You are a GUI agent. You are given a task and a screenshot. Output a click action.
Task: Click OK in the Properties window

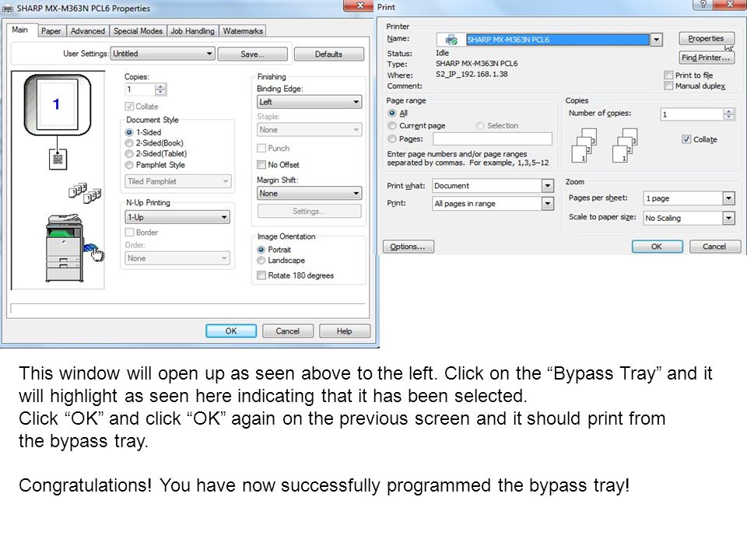pyautogui.click(x=231, y=331)
